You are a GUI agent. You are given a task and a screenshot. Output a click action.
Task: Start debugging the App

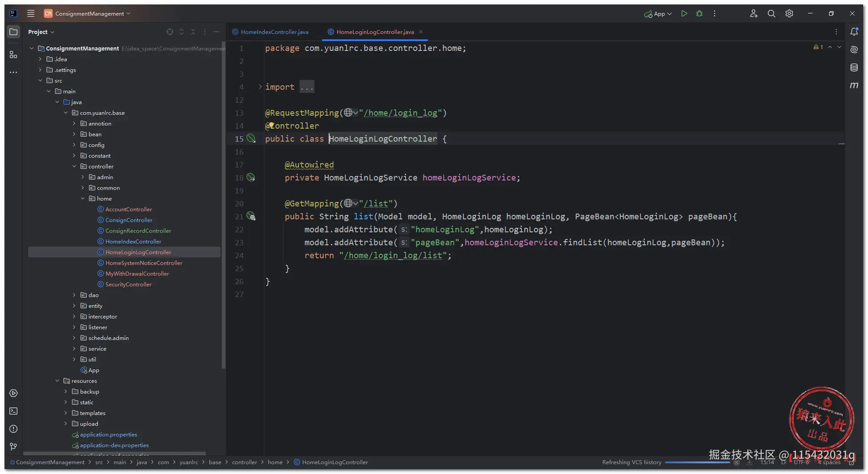[699, 13]
